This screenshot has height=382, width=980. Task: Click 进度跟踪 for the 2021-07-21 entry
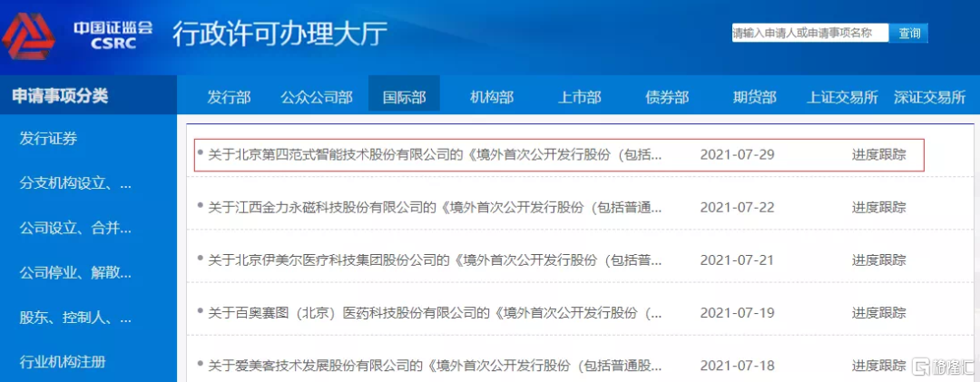878,260
